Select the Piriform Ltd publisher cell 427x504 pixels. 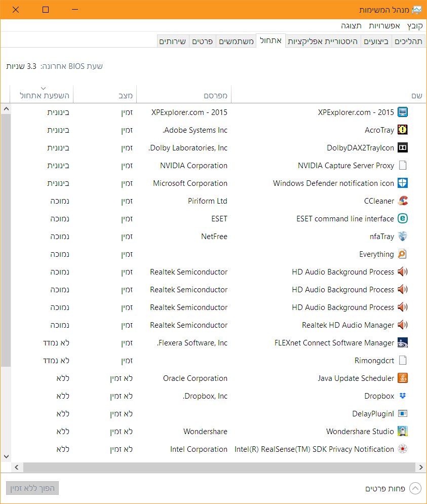pos(207,201)
